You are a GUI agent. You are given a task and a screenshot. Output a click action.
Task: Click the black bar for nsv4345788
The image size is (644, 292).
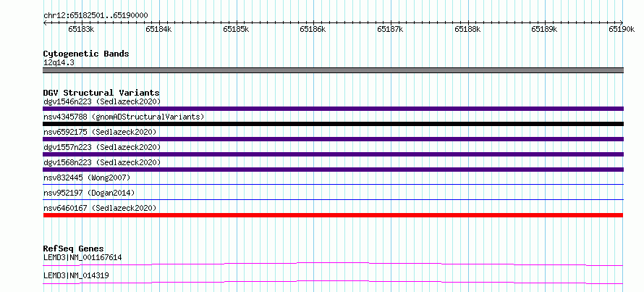click(x=333, y=124)
